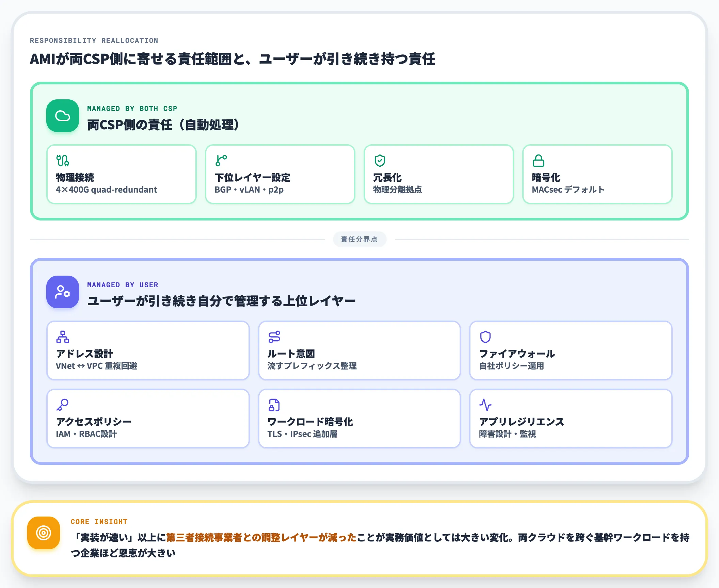Viewport: 719px width, 588px height.
Task: Click the 物理分離拠点 text
Action: [x=397, y=190]
